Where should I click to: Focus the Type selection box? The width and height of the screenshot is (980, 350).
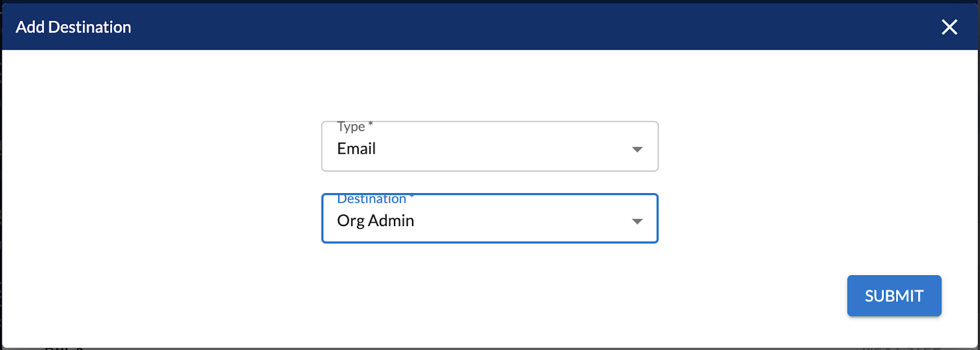coord(489,146)
